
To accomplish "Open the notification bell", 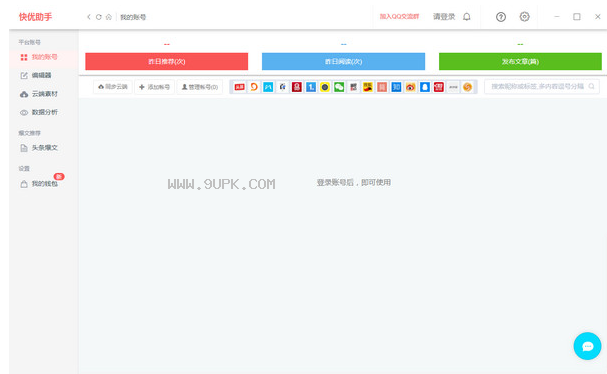I will coord(467,17).
